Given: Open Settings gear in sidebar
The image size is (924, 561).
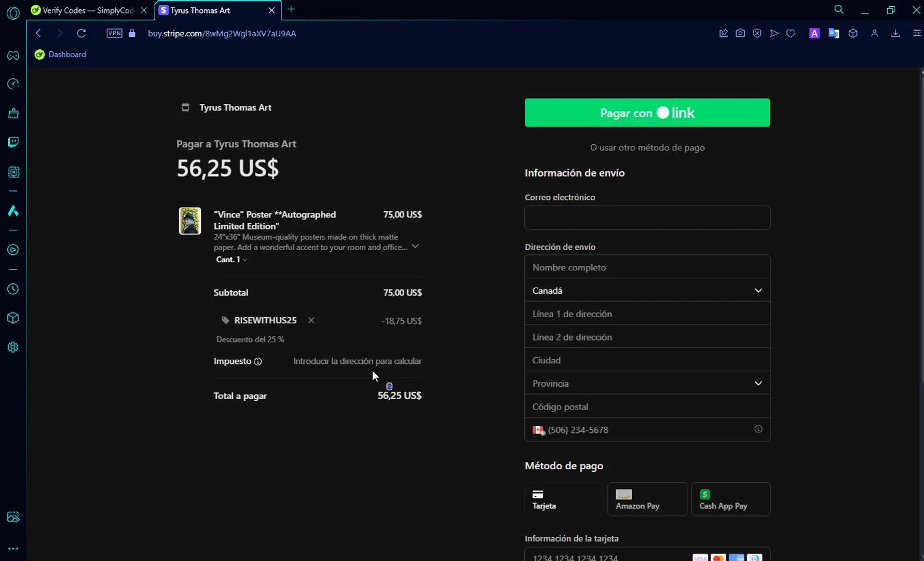Looking at the screenshot, I should click(x=13, y=347).
